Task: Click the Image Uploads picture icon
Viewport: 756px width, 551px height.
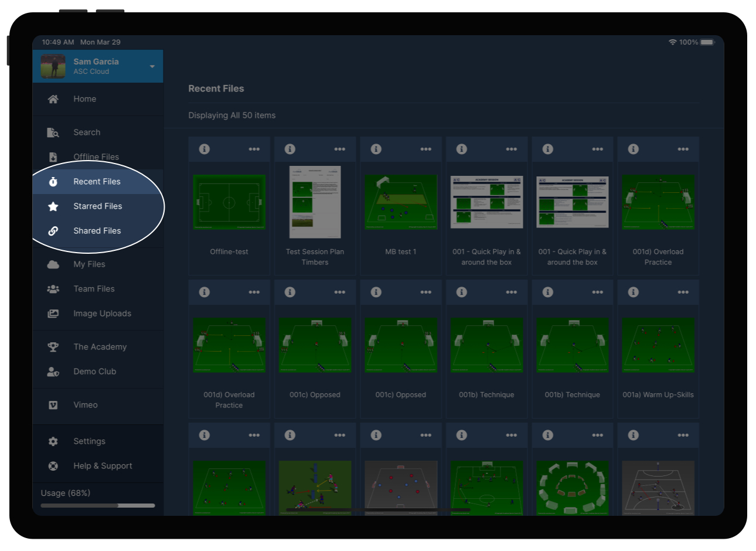Action: (53, 314)
